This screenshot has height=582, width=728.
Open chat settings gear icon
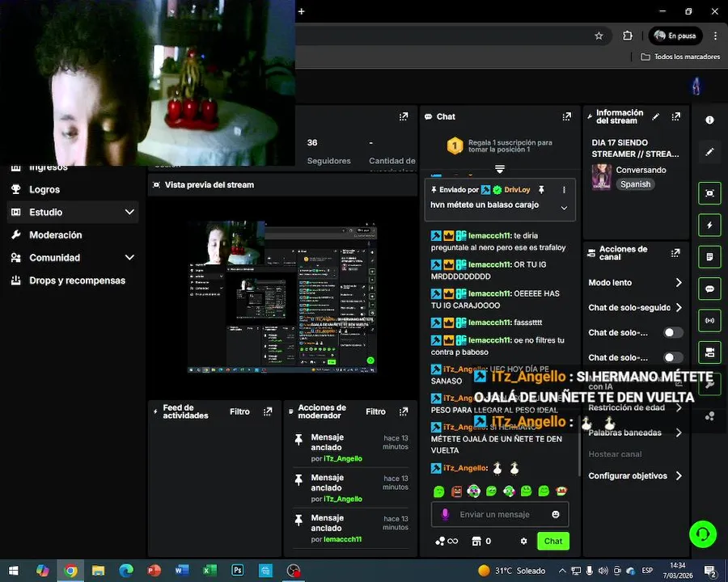point(523,541)
